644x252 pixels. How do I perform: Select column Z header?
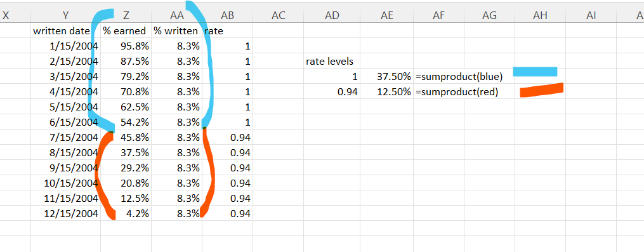click(x=126, y=15)
